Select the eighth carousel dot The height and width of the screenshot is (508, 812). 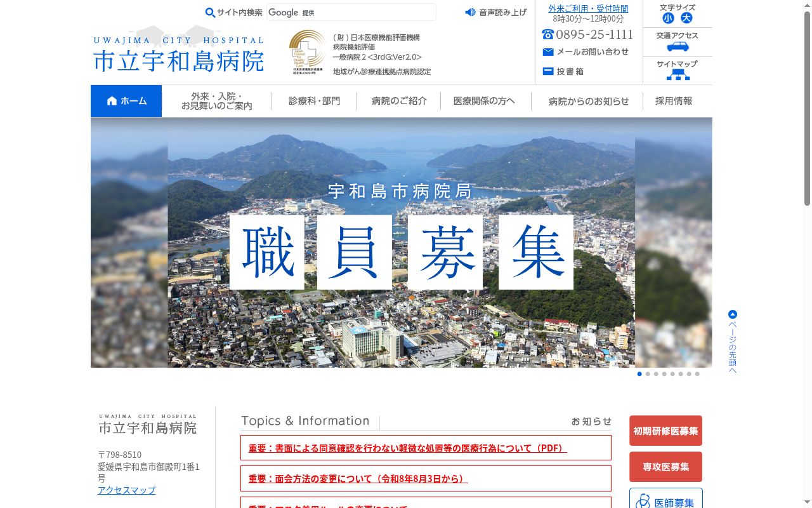[697, 374]
